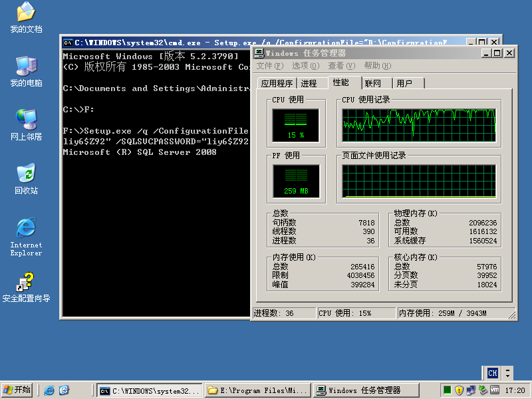
Task: Open the 查看(V) menu in Task Manager
Action: (x=342, y=65)
